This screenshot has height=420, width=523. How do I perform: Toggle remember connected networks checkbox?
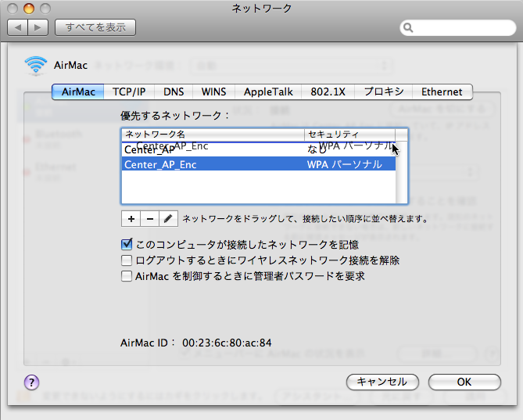pyautogui.click(x=127, y=245)
